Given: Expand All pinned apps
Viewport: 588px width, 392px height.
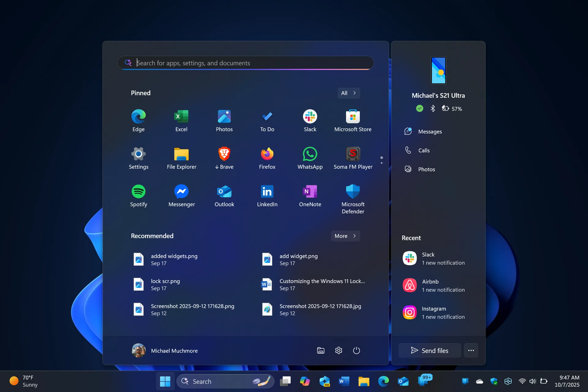Looking at the screenshot, I should pos(349,93).
